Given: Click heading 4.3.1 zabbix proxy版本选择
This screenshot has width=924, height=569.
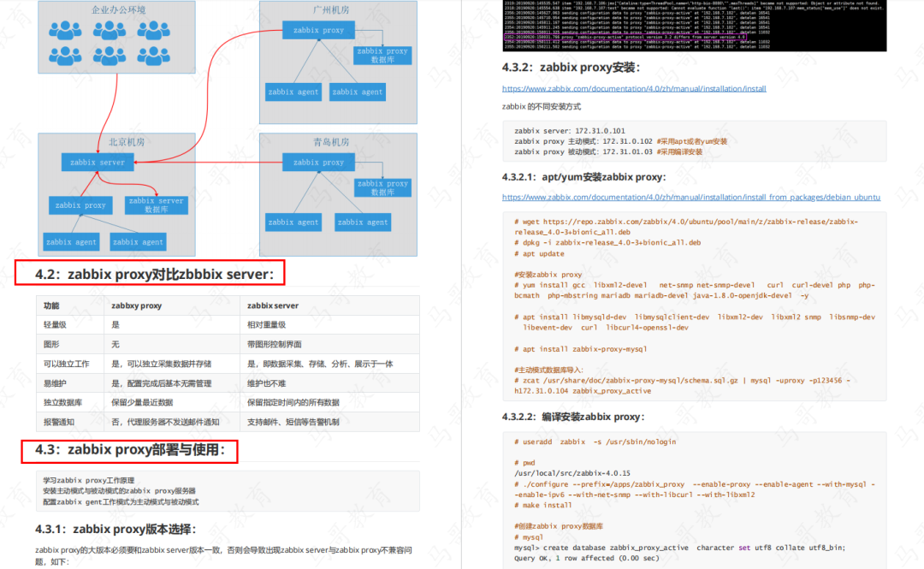Looking at the screenshot, I should point(115,529).
